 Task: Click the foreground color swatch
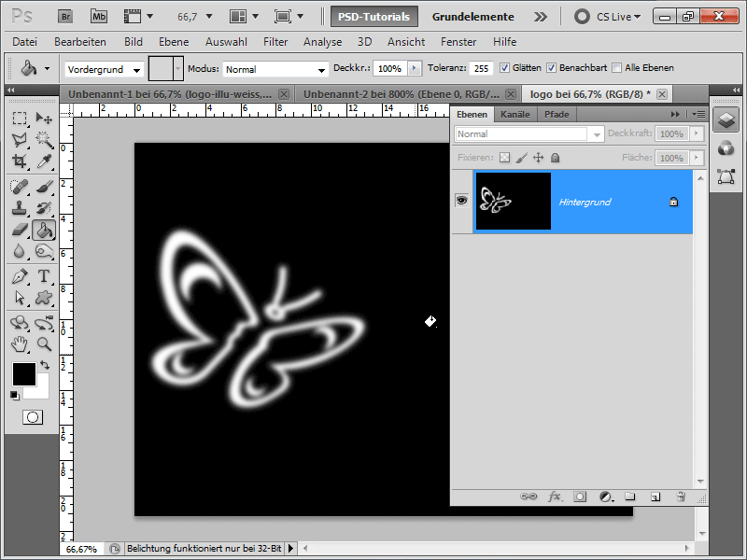point(24,374)
